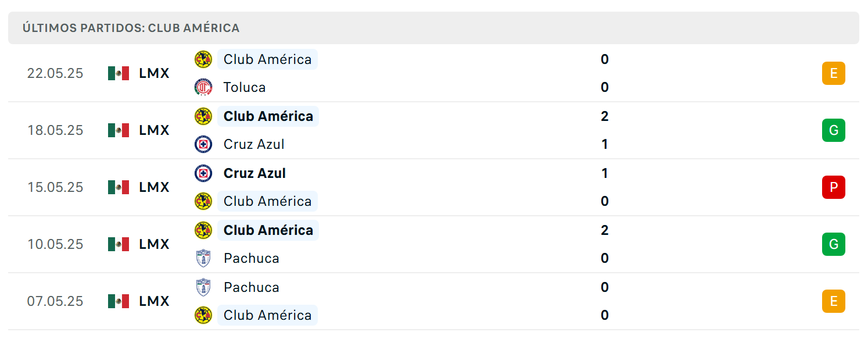Click the Club América crest in 22.05.25 match
This screenshot has height=339, width=868.
tap(203, 59)
